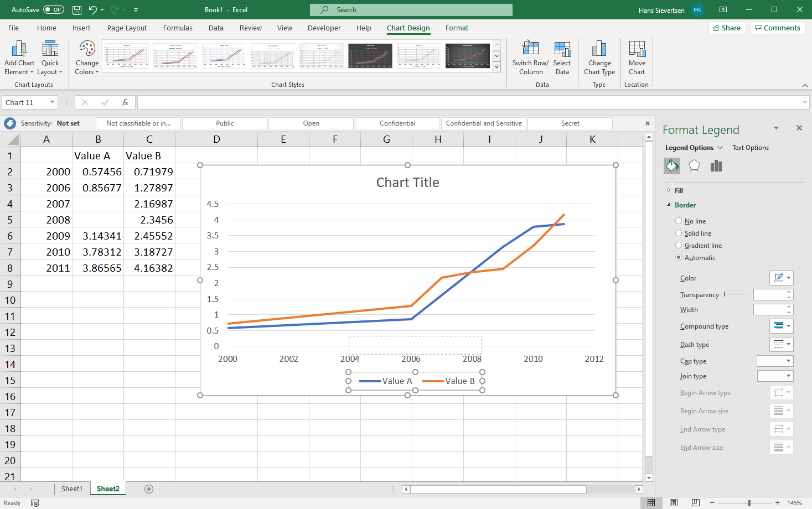The width and height of the screenshot is (812, 509).
Task: Switch to Text Options tab
Action: [751, 148]
